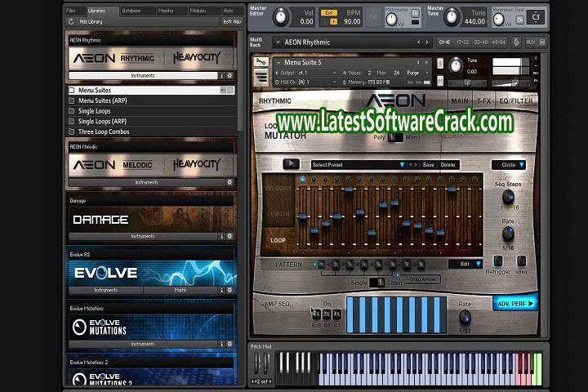Open the EQ/FILTER tab

point(516,101)
